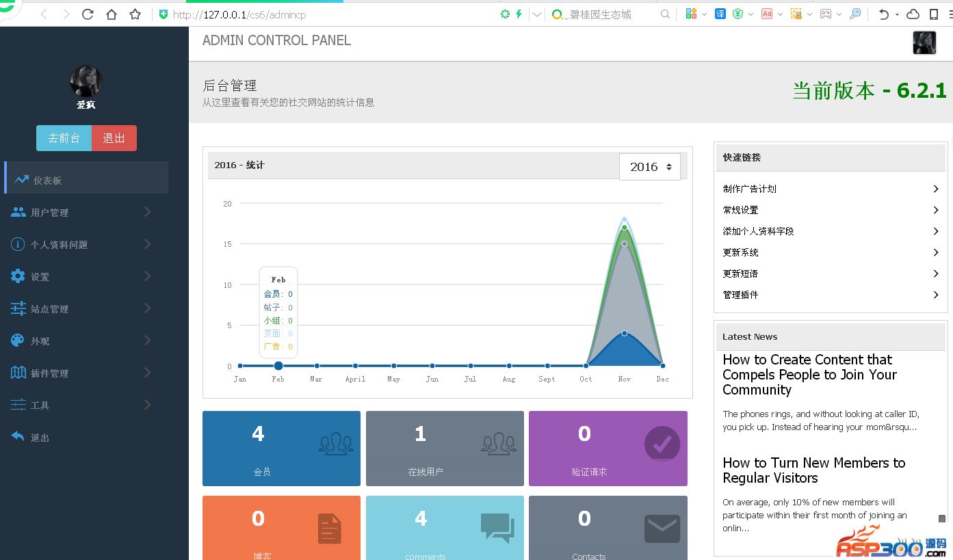This screenshot has width=953, height=560.
Task: Click the 用户管理 users icon
Action: coord(18,212)
